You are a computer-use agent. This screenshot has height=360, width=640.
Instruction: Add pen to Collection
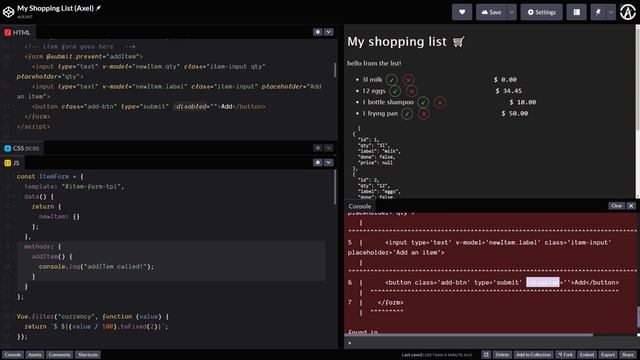click(x=533, y=355)
